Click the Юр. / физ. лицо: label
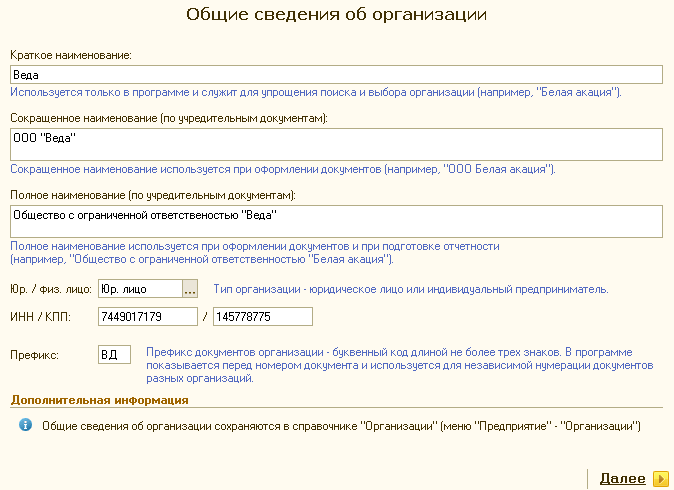This screenshot has height=490, width=674. pos(51,289)
